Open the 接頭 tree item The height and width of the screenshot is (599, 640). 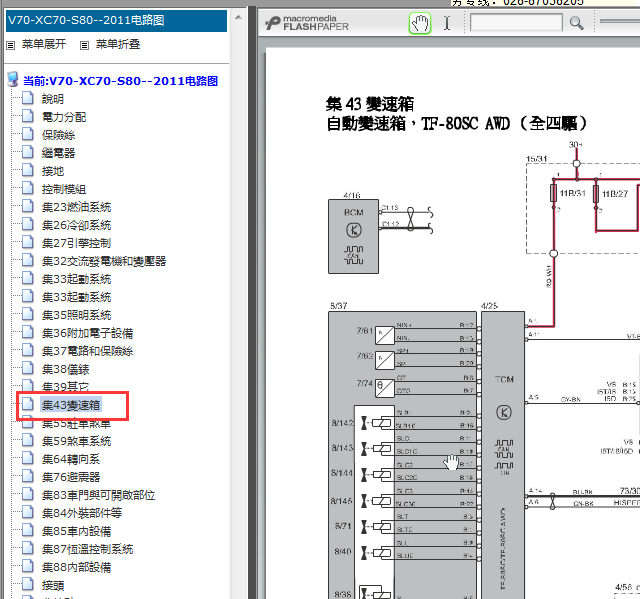(x=53, y=586)
